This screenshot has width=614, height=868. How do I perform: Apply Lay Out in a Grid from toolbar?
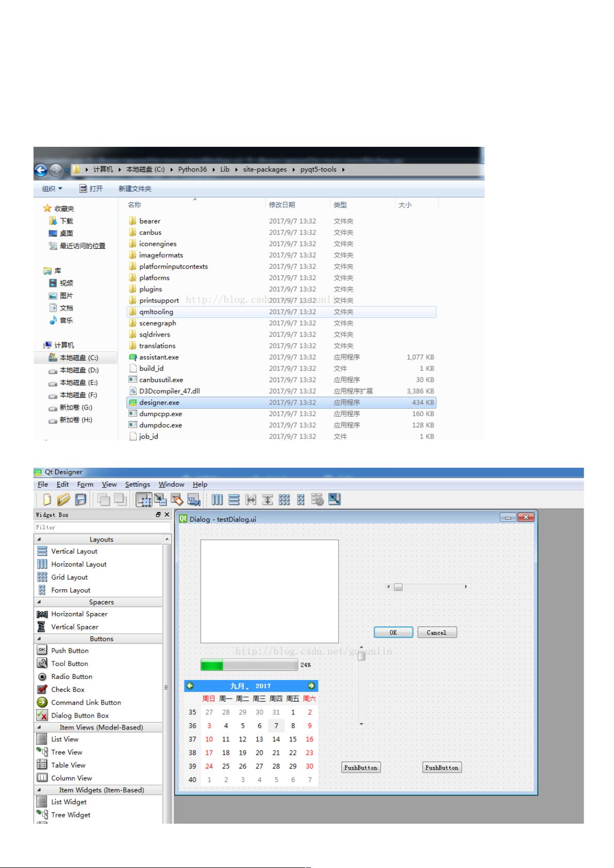[x=284, y=500]
